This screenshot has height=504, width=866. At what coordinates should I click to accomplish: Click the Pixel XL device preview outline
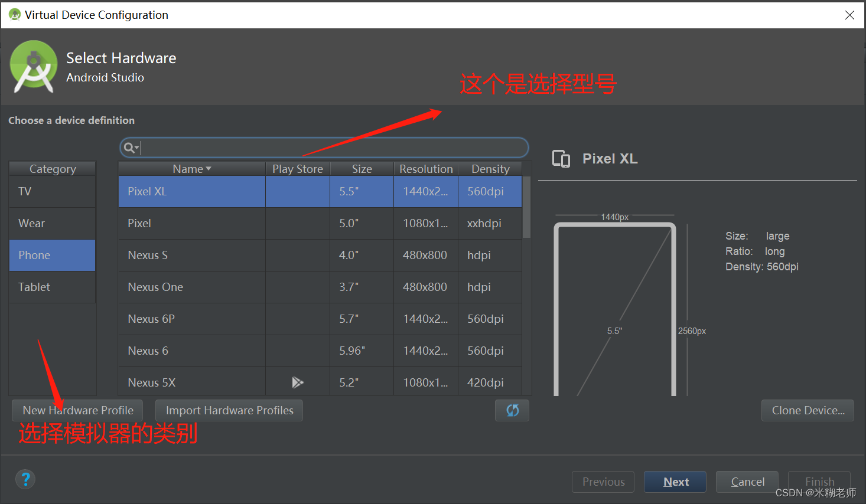615,309
